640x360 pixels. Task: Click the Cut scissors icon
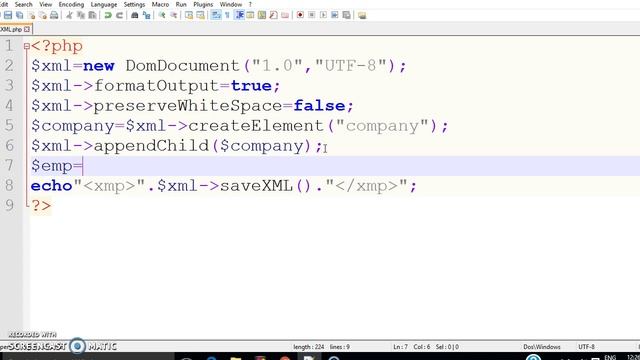pyautogui.click(x=69, y=16)
